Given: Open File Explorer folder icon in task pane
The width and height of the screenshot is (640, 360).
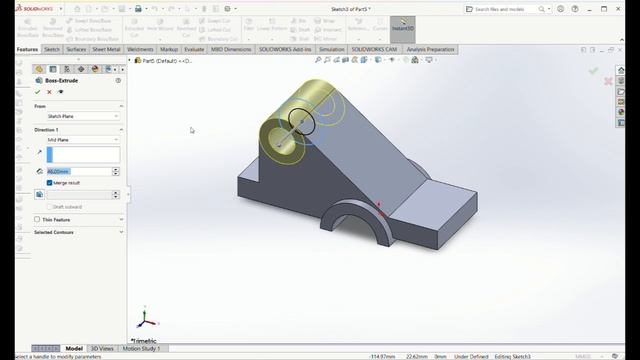Looking at the screenshot, I should click(x=620, y=91).
